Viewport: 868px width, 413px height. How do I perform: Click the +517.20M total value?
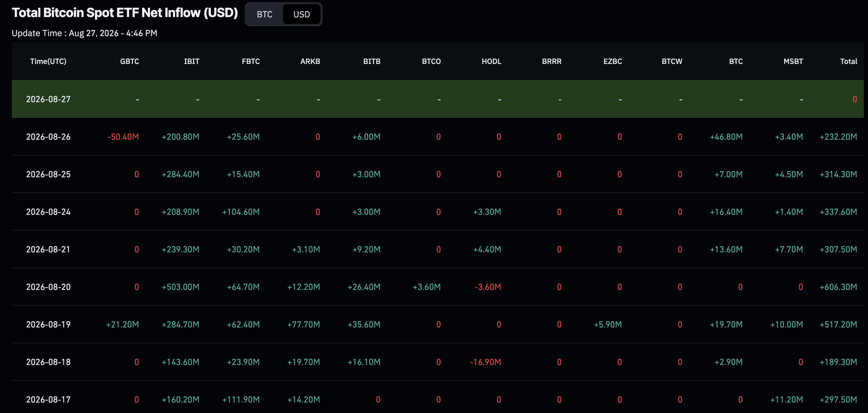click(838, 325)
